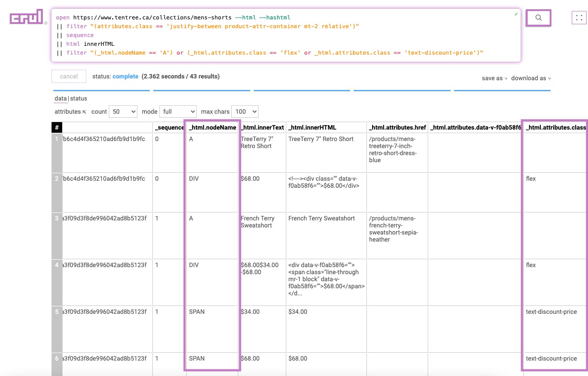588x376 pixels.
Task: Select row number 3
Action: click(57, 235)
